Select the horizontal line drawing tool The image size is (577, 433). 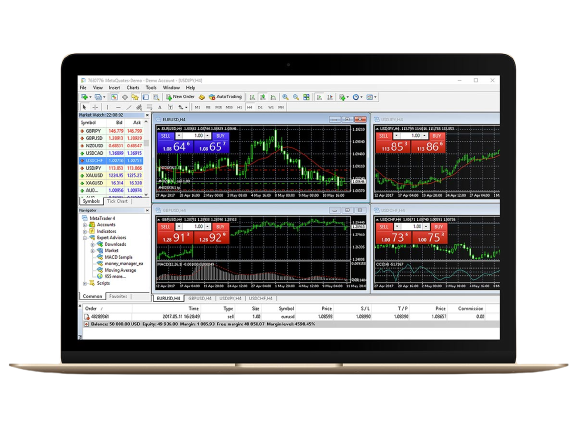[x=118, y=107]
